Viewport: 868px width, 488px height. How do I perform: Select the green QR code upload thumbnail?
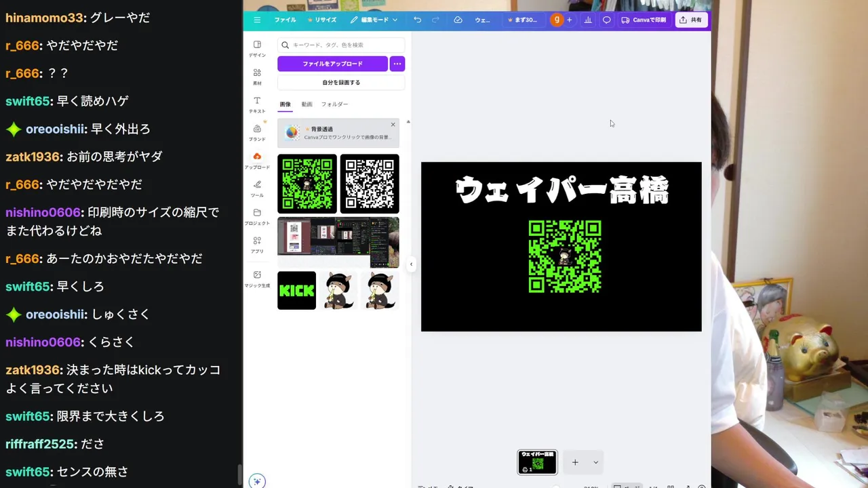pos(307,184)
